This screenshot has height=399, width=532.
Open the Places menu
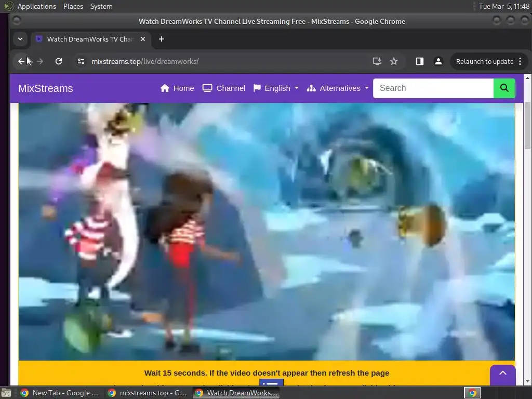[x=73, y=6]
